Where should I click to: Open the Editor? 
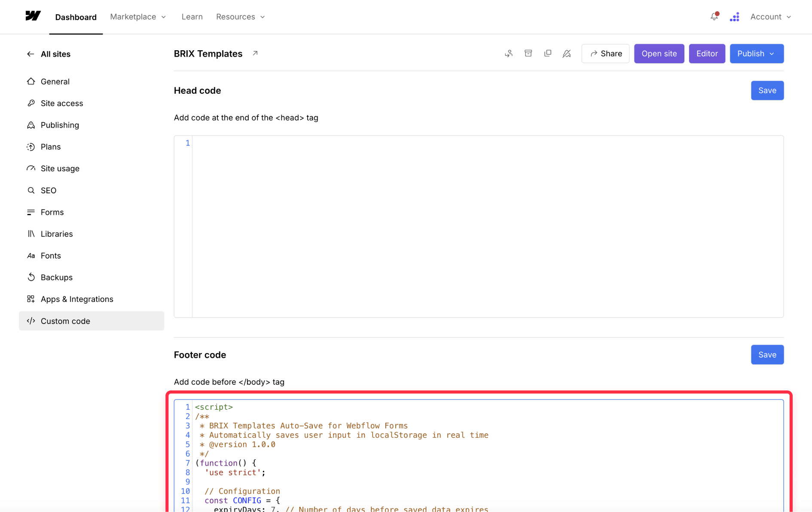pyautogui.click(x=707, y=54)
